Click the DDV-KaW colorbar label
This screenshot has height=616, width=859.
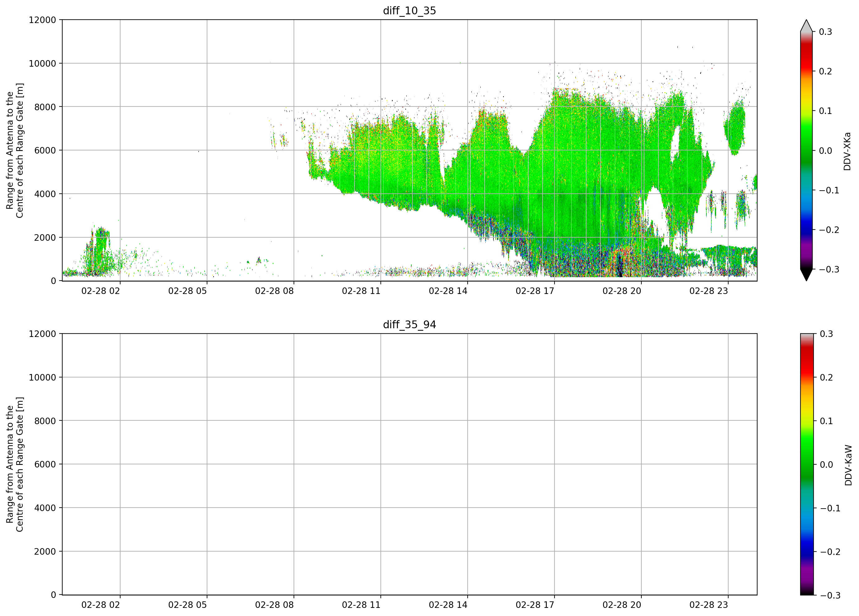(848, 465)
